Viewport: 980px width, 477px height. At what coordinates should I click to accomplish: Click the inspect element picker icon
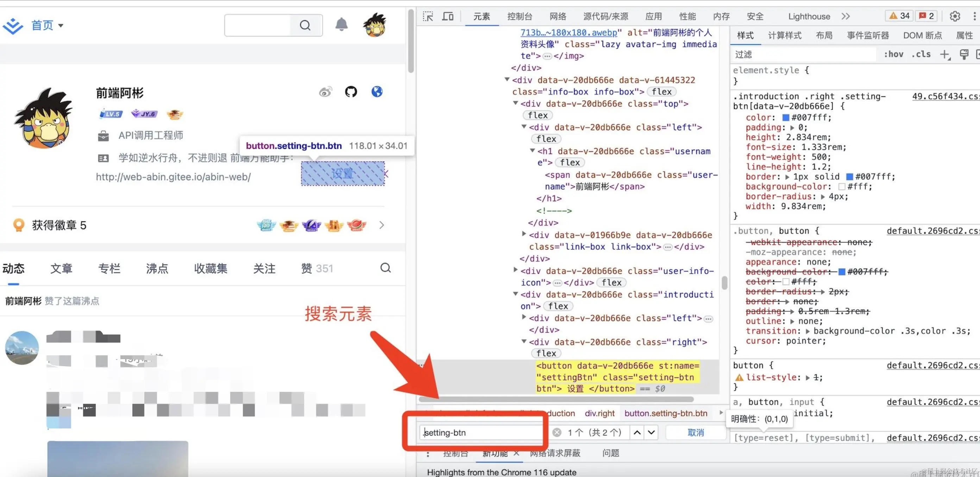(428, 16)
